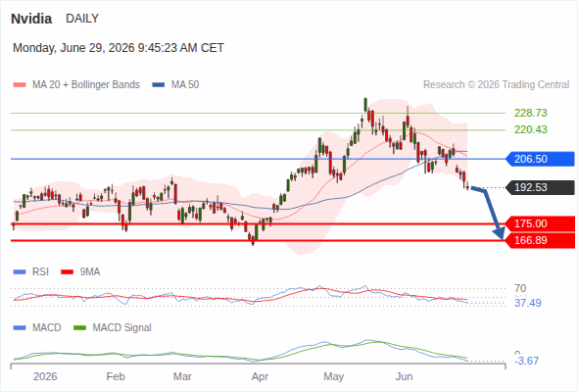Click the RSI value 37.49 label
Screen dimensions: 578x392
(x=528, y=303)
